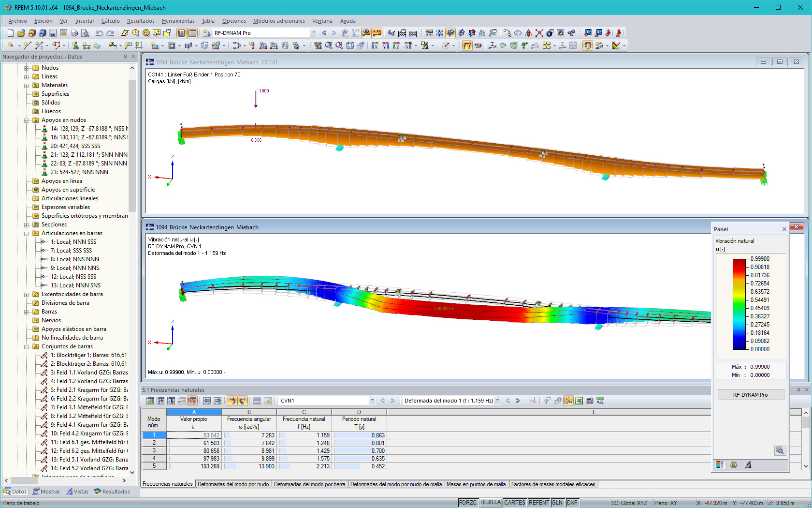Switch to the Masas en puntos de malla tab
The width and height of the screenshot is (812, 508).
pyautogui.click(x=477, y=484)
